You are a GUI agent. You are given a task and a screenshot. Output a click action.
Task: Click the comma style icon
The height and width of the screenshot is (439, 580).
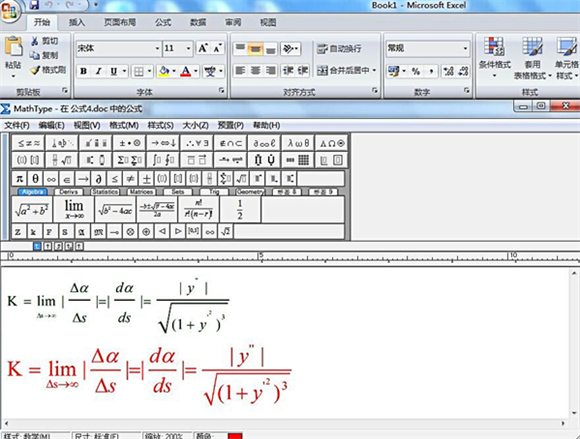[x=431, y=71]
